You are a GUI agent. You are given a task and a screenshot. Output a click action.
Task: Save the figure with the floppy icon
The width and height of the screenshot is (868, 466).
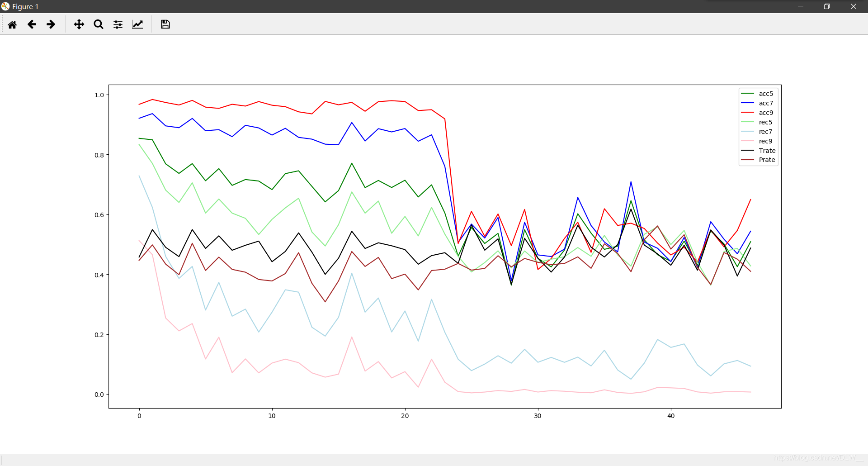[165, 24]
